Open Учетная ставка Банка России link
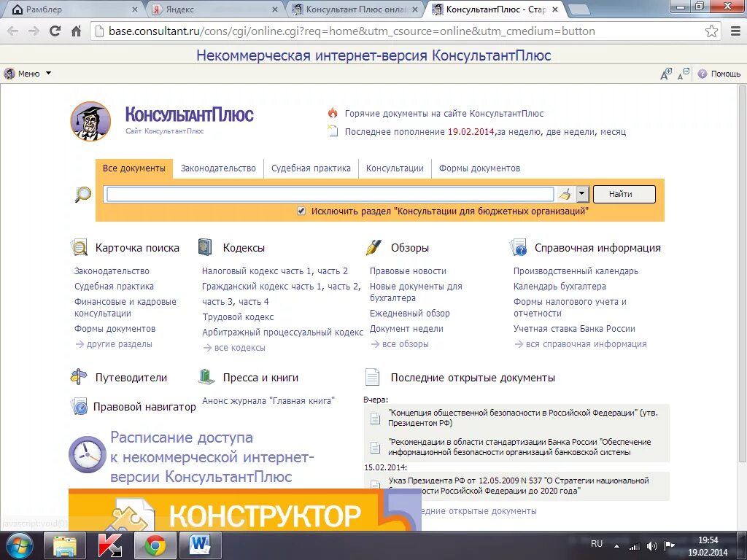747x560 pixels. pos(574,329)
